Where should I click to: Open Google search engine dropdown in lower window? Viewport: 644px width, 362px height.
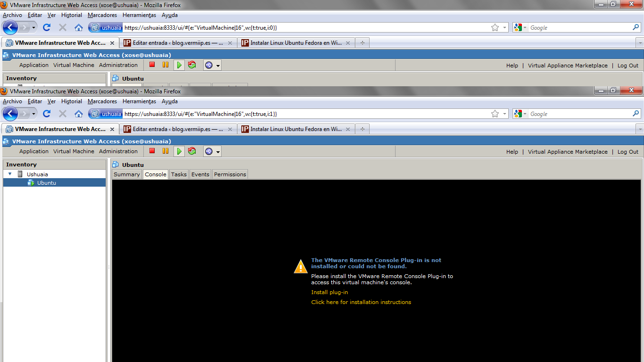[520, 114]
